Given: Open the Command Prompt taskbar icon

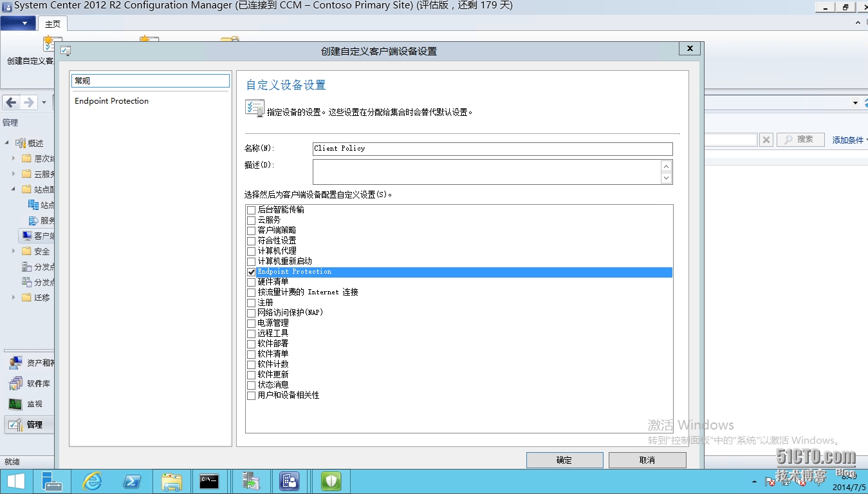Looking at the screenshot, I should (x=210, y=481).
